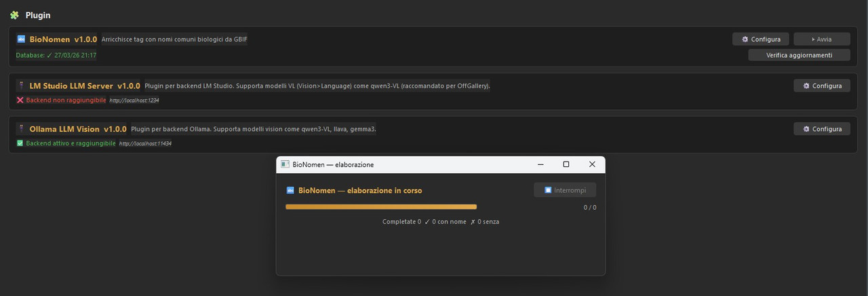Stop processing with Interrompi button
868x296 pixels.
(565, 190)
